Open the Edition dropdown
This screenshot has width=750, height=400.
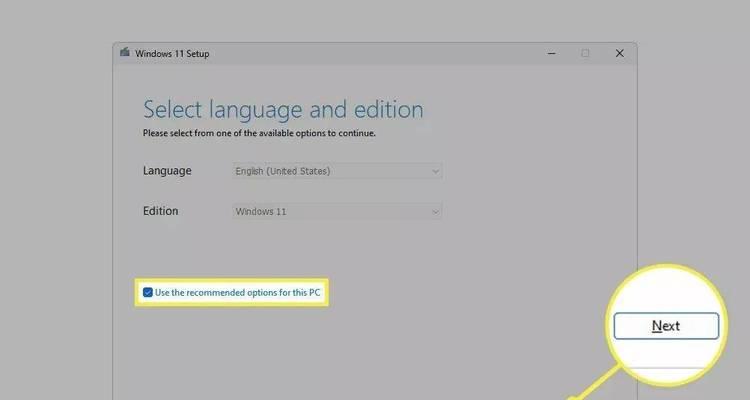[337, 211]
